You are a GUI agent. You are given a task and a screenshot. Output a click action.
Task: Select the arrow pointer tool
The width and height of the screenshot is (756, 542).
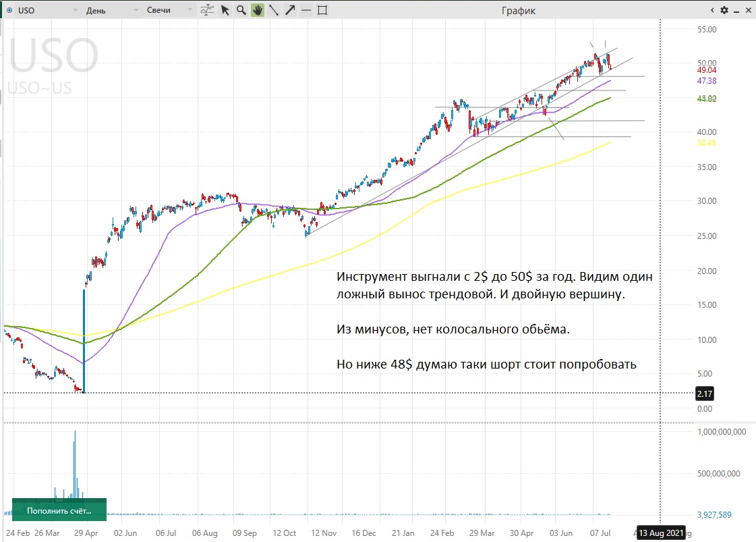tap(225, 10)
